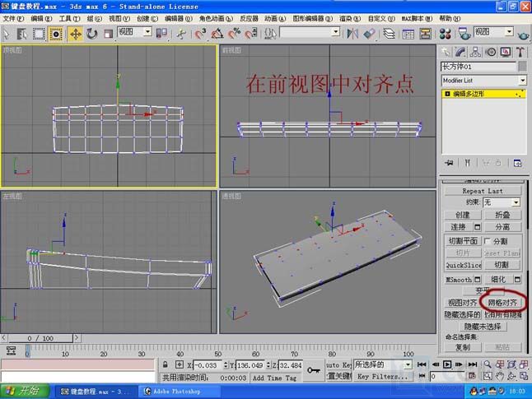Viewport: 532px width, 399px height.
Task: Click the Align tool icon
Action: click(x=369, y=34)
